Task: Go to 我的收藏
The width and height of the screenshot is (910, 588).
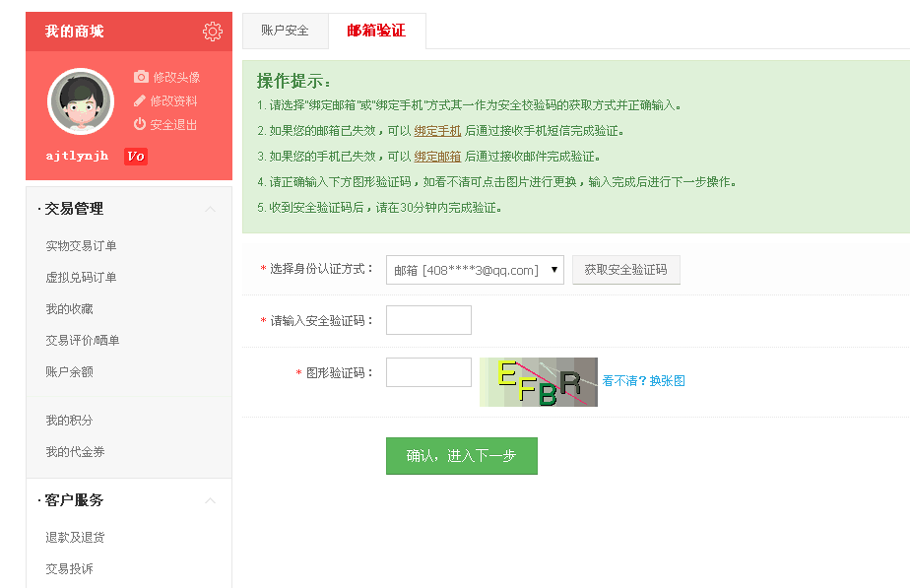Action: (x=69, y=309)
